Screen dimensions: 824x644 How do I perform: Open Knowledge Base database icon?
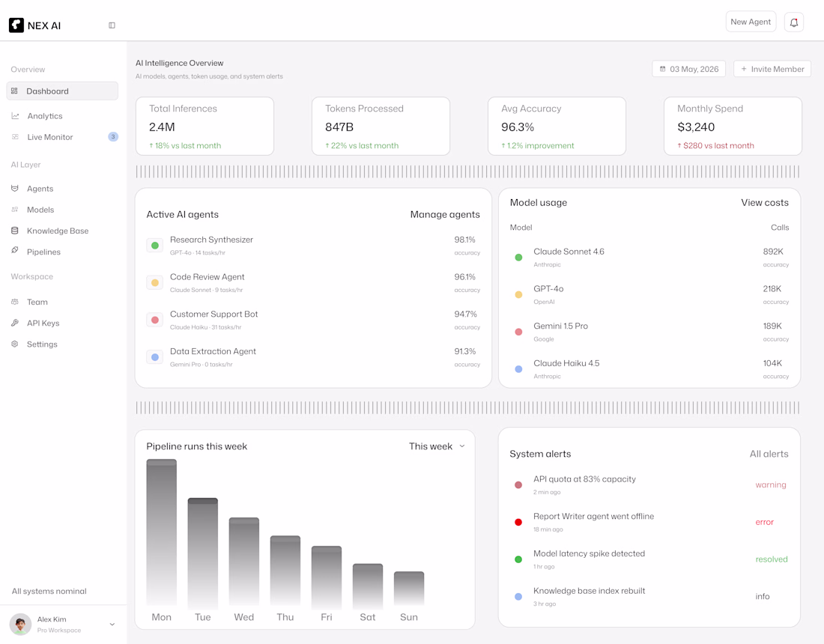(15, 231)
